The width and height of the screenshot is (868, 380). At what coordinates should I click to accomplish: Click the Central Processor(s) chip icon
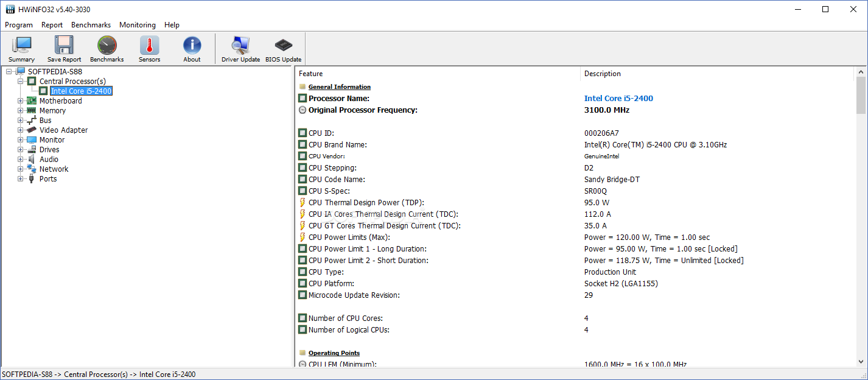pos(32,81)
